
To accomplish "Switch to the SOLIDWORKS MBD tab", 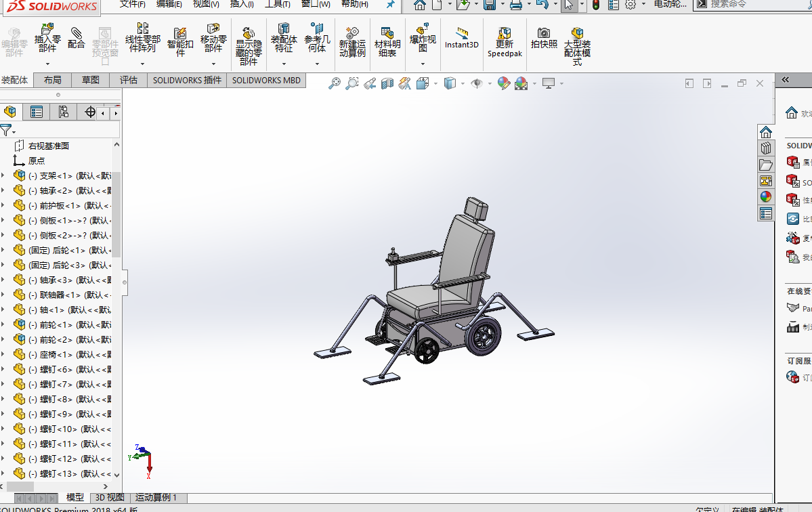I will [266, 80].
